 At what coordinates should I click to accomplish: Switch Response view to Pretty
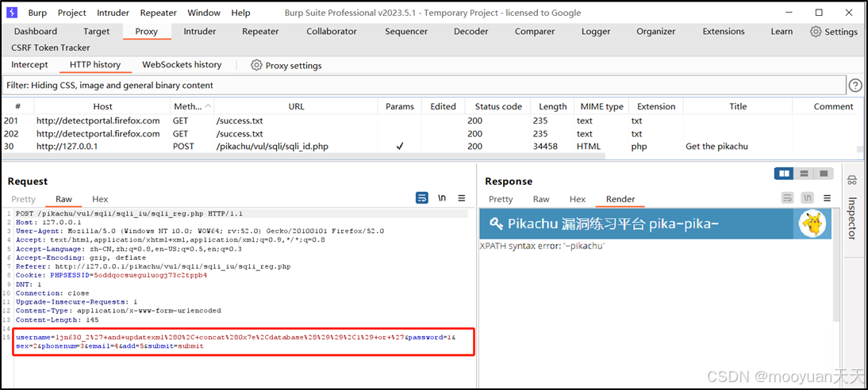(501, 199)
